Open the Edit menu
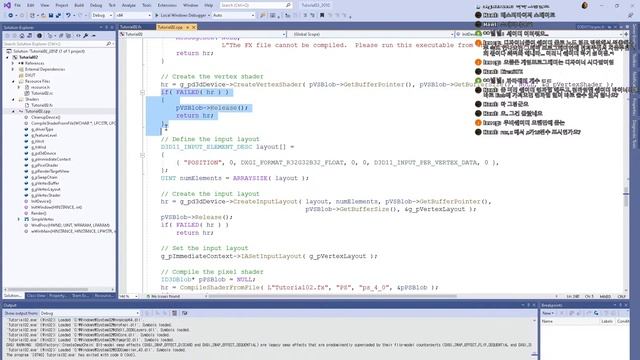Screen dimensions: 640x360 click(x=31, y=5)
